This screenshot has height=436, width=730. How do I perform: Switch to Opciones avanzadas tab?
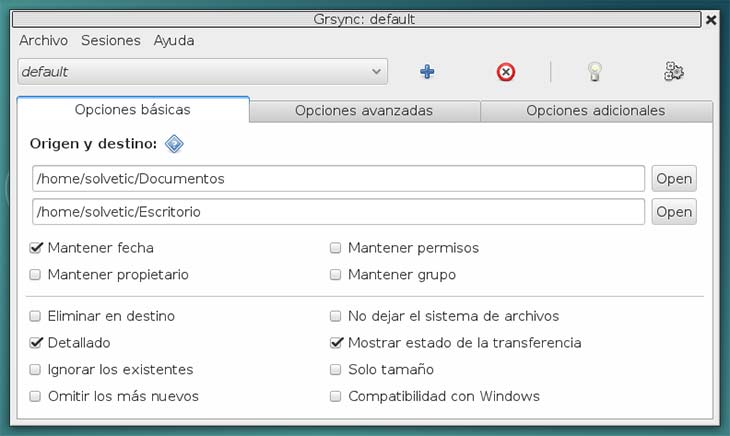click(x=364, y=111)
